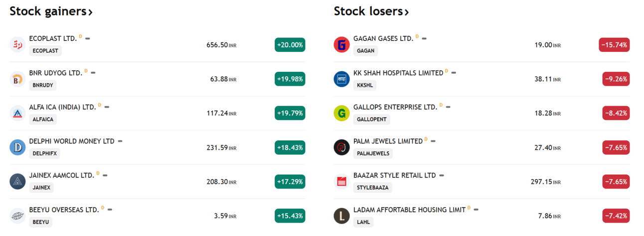Click the Alfa ICA logo icon
This screenshot has height=236, width=644.
(17, 113)
